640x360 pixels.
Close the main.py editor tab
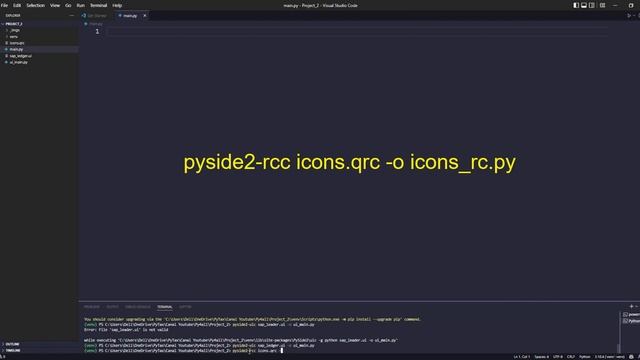(x=144, y=16)
